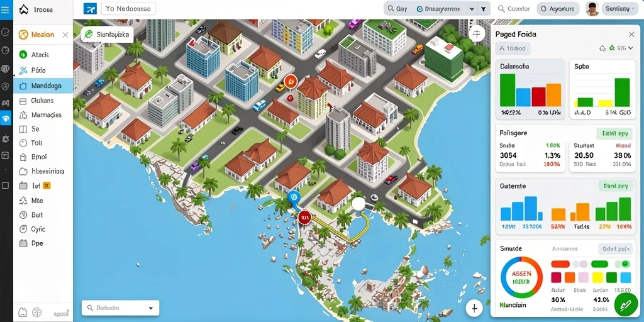Click the plus zoom button on the map
Viewport: 644px width, 322px height.
click(x=474, y=308)
